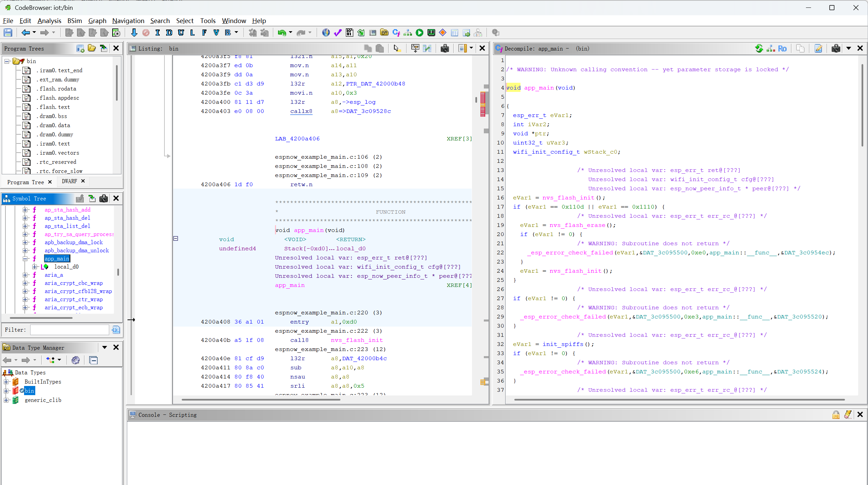Collapse the app_main node in Symbol Tree

coord(25,258)
